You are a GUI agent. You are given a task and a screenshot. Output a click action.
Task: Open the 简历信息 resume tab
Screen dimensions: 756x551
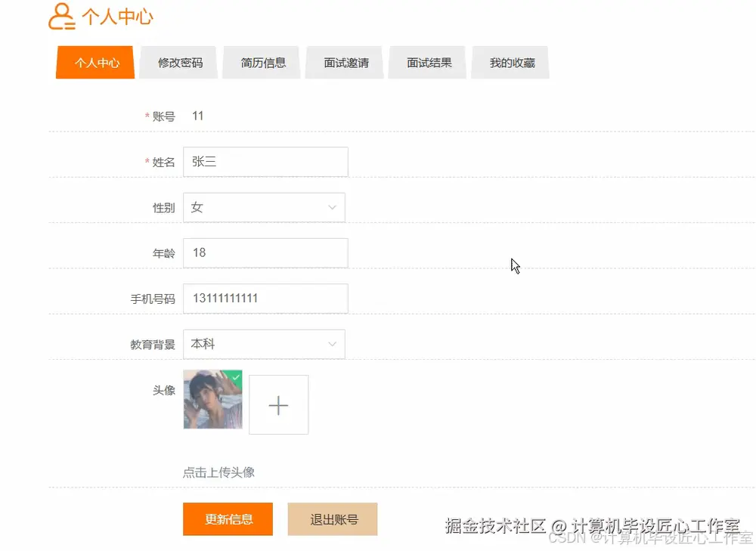[x=261, y=63]
